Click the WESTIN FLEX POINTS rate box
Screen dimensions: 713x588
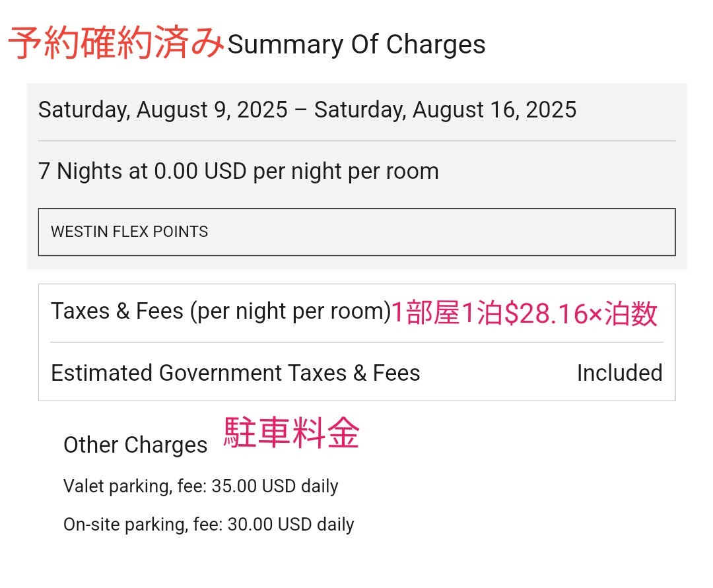tap(356, 232)
